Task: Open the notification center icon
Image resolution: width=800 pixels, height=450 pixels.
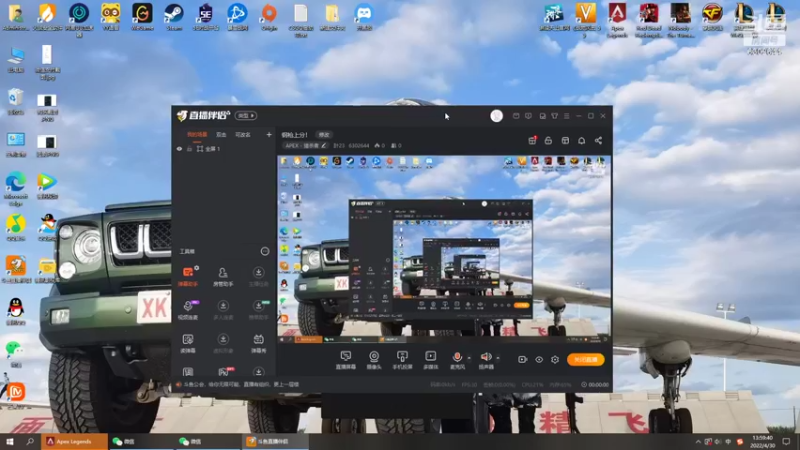Action: (x=787, y=441)
